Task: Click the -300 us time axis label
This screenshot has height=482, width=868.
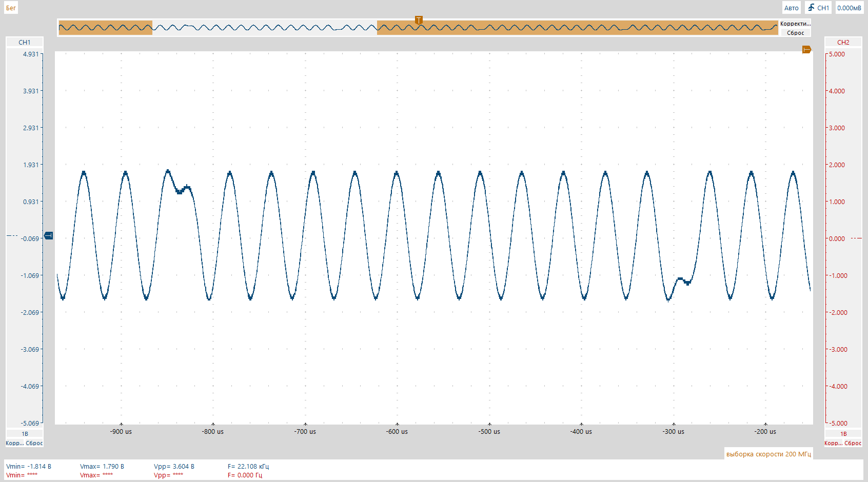Action: tap(674, 432)
